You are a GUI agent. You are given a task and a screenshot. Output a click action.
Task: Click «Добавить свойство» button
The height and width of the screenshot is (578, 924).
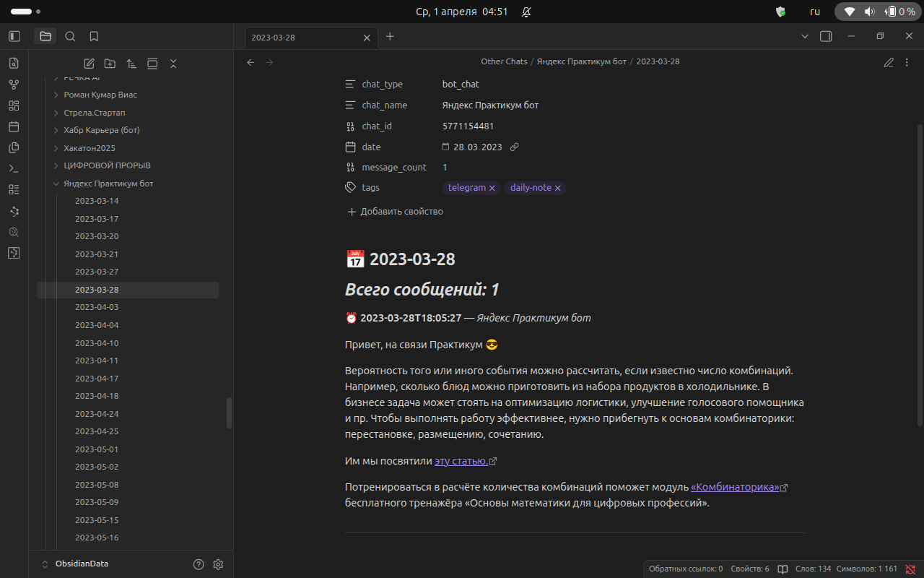(395, 212)
